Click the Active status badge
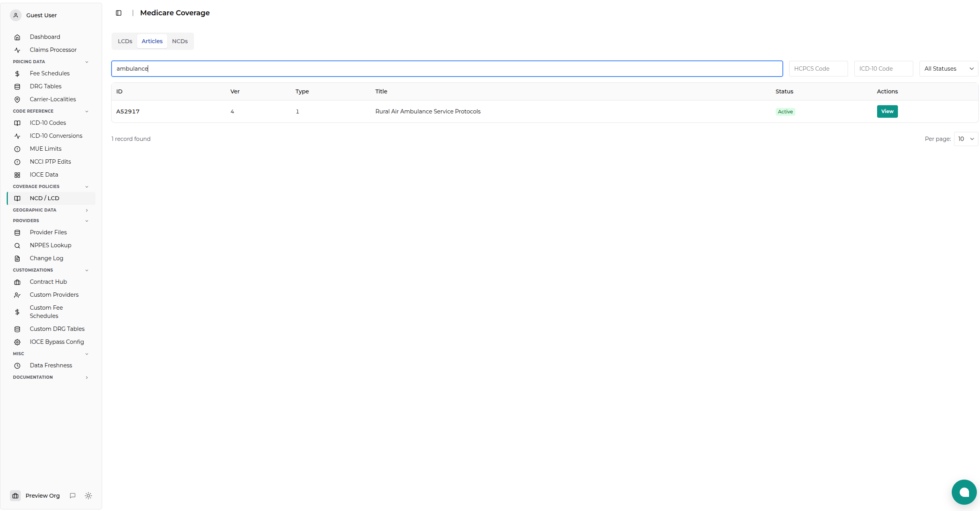 pos(785,112)
